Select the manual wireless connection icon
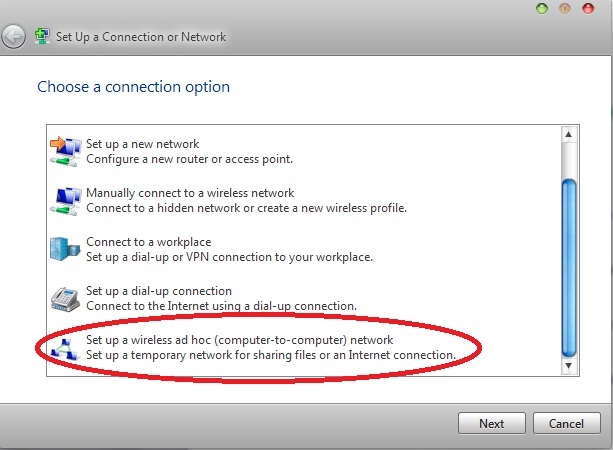Image resolution: width=613 pixels, height=450 pixels. (x=66, y=201)
